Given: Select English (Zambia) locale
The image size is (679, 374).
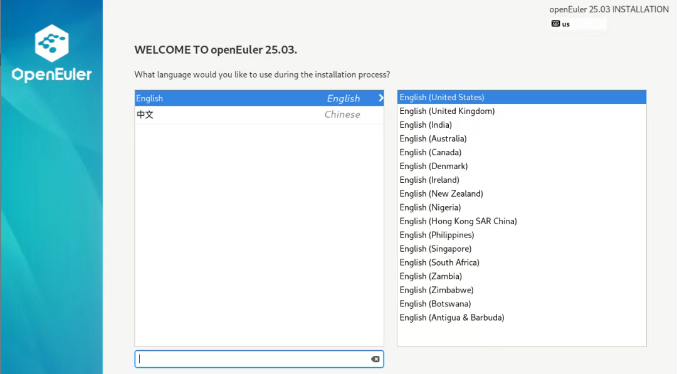Looking at the screenshot, I should [x=521, y=276].
